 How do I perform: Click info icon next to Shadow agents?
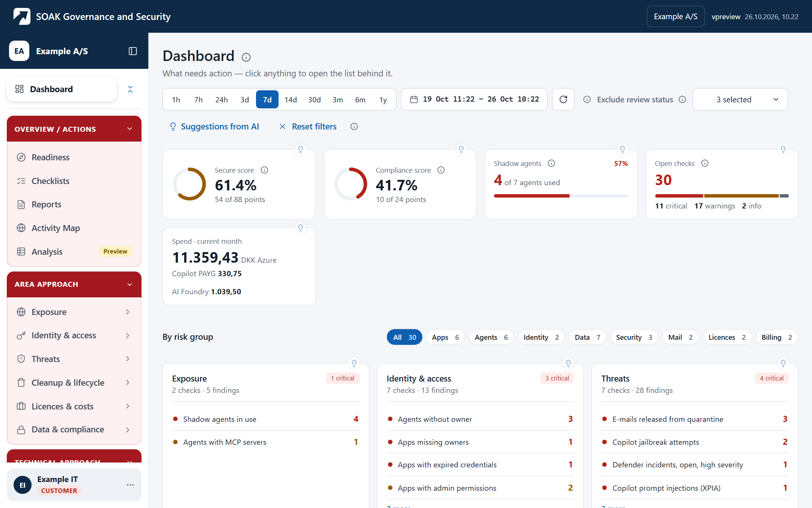551,163
